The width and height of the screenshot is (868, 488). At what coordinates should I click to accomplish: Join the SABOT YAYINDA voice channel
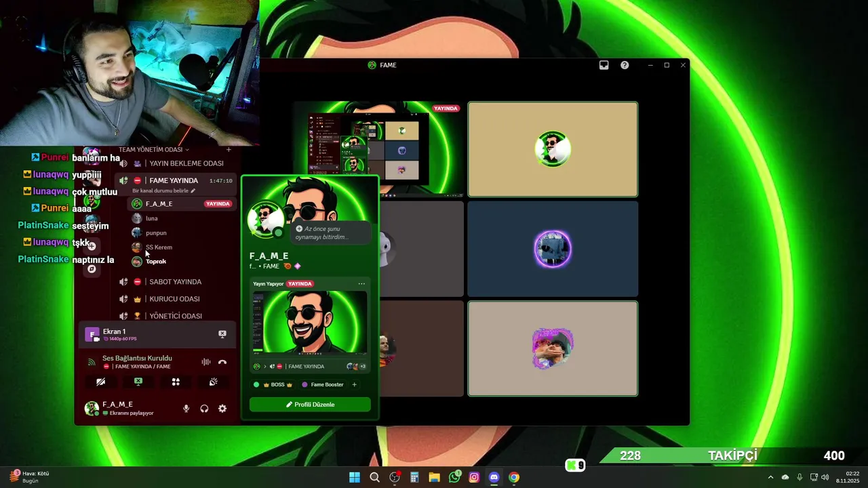[x=174, y=282]
